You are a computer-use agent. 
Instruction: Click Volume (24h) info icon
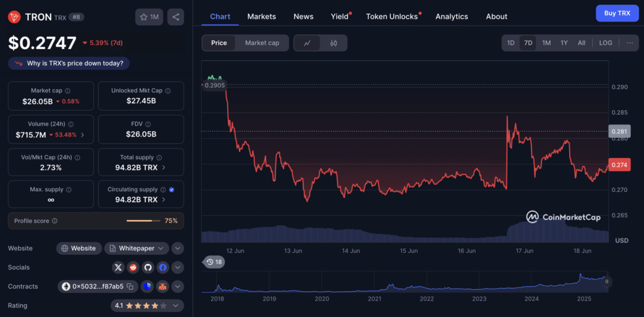70,124
